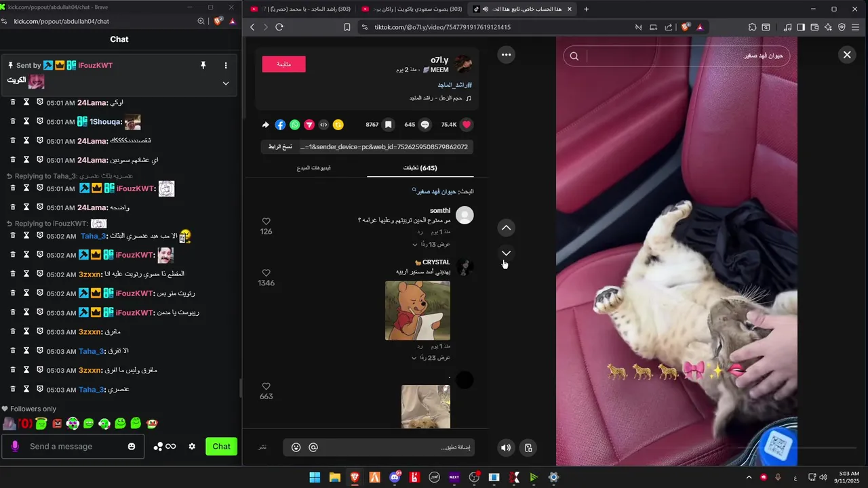Open browser extensions puzzle icon
This screenshot has width=868, height=488.
(x=752, y=27)
